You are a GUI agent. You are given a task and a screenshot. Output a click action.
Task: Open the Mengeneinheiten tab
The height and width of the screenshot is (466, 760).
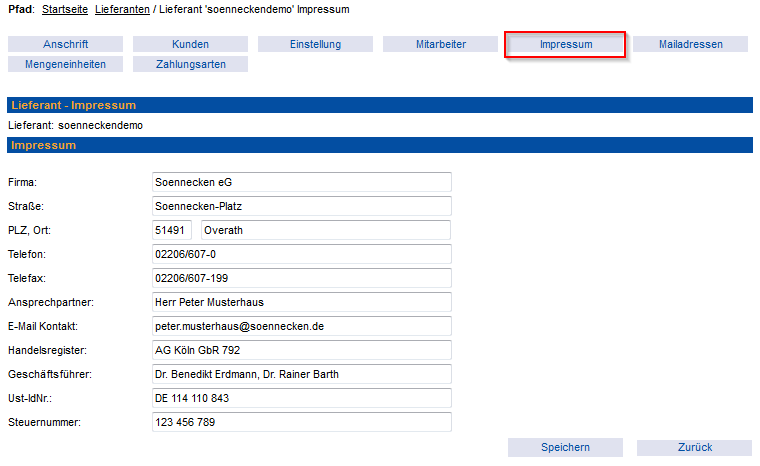click(x=65, y=64)
